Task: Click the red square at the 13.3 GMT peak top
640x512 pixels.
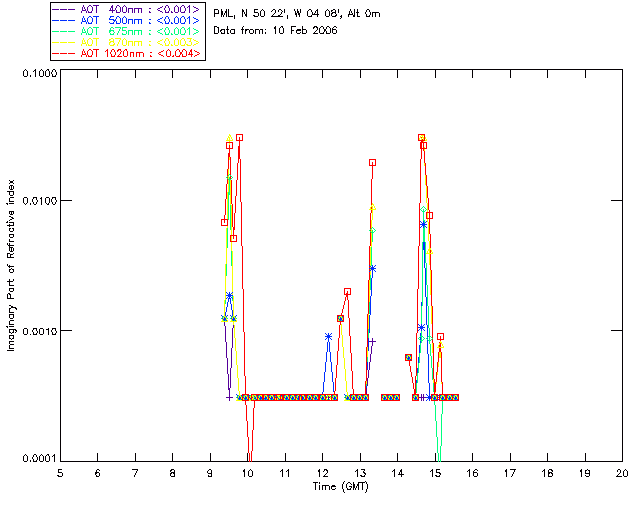Action: (372, 163)
